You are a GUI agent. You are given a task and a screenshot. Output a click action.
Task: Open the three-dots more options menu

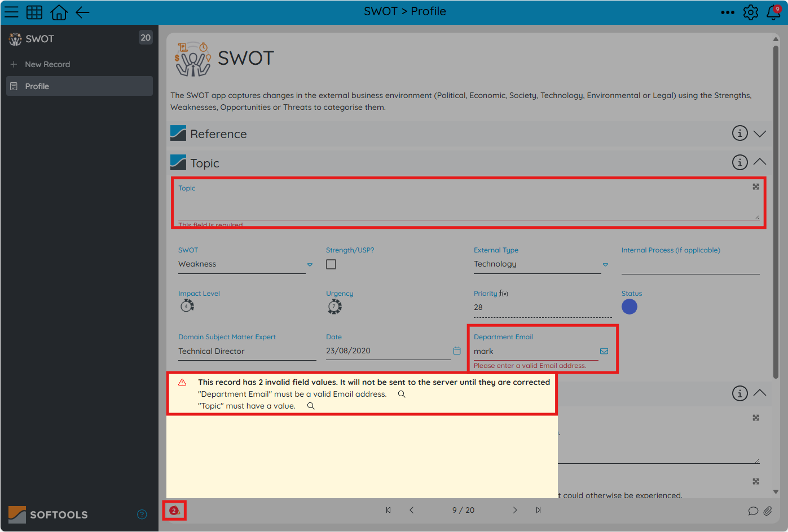coord(728,12)
